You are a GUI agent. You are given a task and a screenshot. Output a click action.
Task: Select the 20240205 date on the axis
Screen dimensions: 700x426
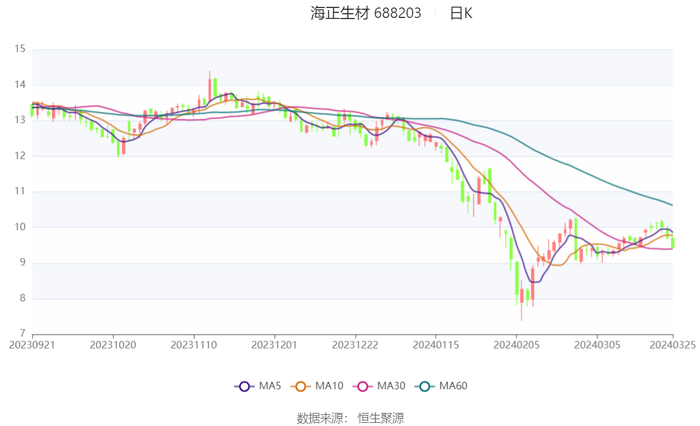(515, 344)
